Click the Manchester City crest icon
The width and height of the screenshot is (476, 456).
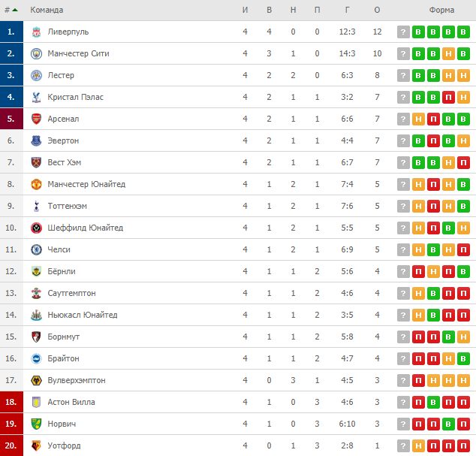[36, 53]
